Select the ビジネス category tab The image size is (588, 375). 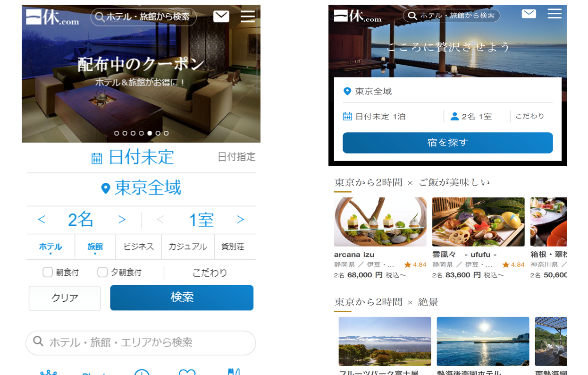pos(139,247)
